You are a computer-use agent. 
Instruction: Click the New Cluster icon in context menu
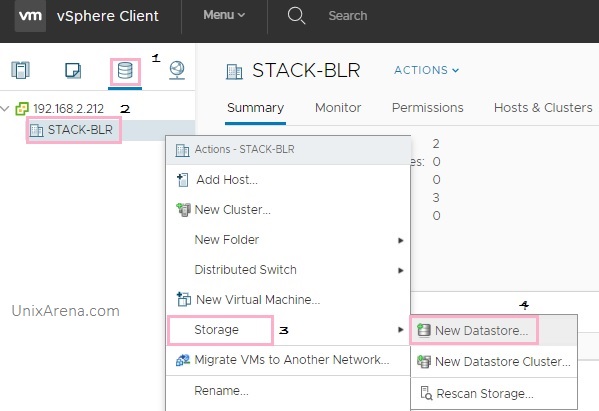point(183,210)
